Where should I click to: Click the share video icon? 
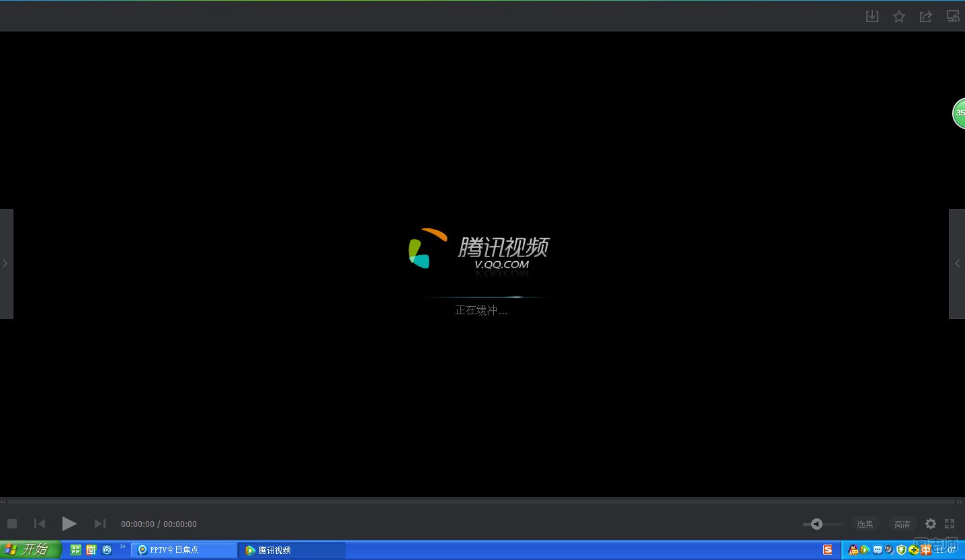pos(926,17)
